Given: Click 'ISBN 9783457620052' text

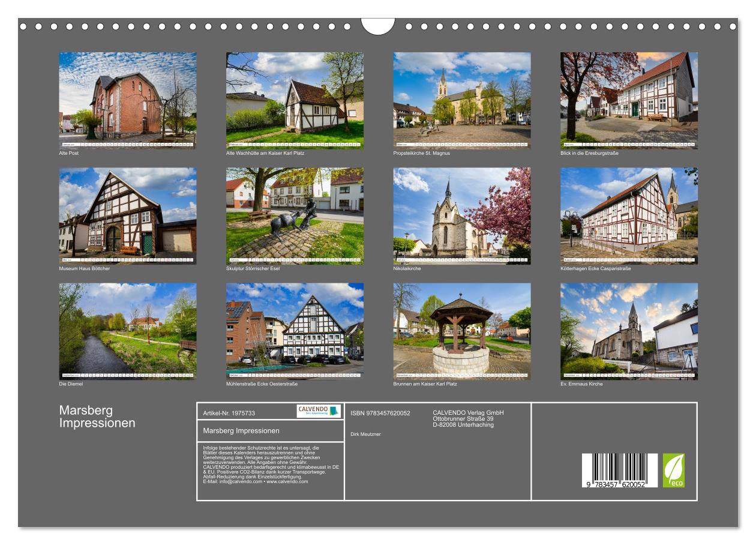Looking at the screenshot, I should (380, 413).
